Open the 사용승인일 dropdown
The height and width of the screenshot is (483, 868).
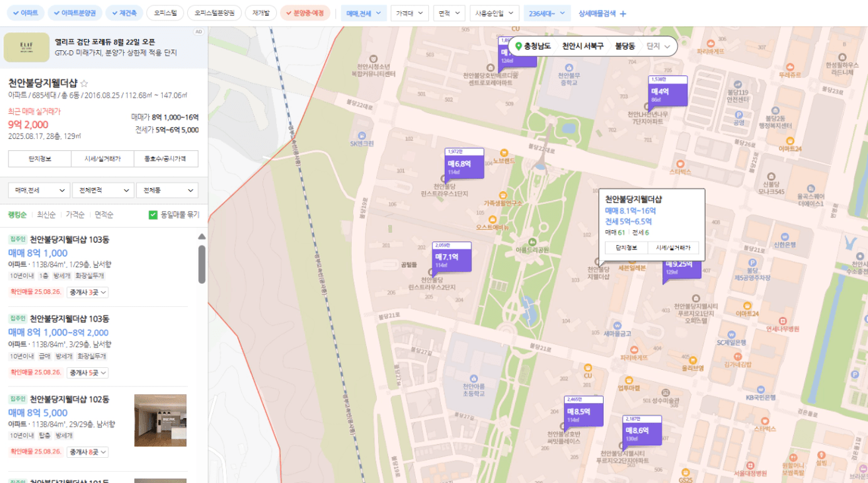tap(494, 13)
